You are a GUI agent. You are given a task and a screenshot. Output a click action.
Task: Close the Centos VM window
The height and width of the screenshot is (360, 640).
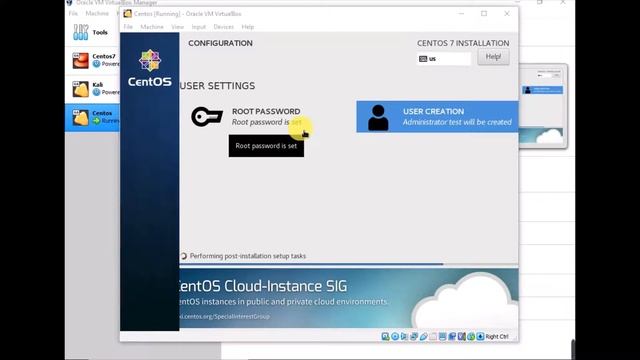[x=507, y=13]
